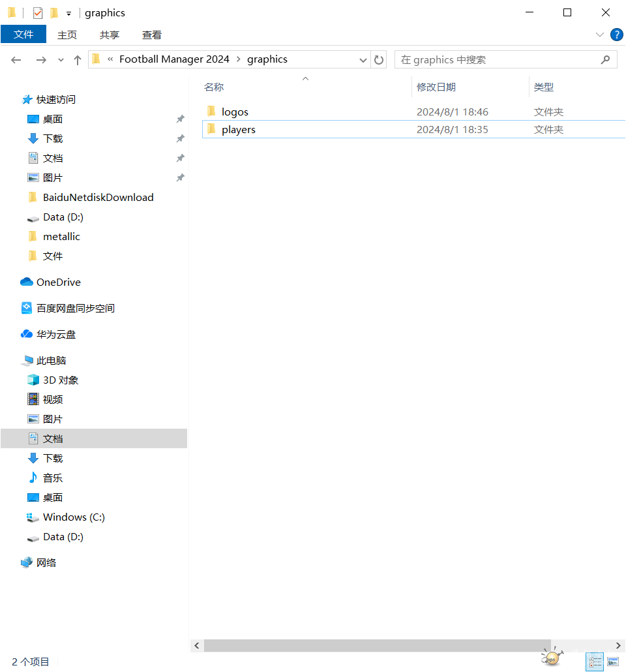The height and width of the screenshot is (672, 626).
Task: Click the horizontal scrollbar thumb
Action: pos(377,646)
